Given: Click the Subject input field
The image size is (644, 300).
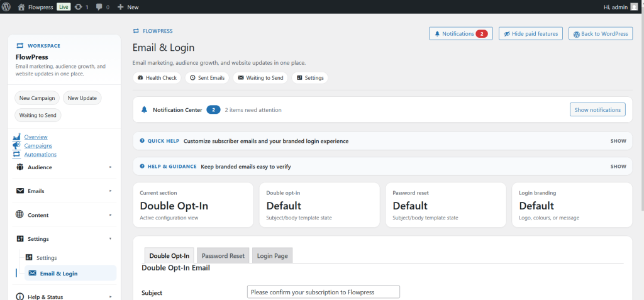Looking at the screenshot, I should [x=323, y=292].
